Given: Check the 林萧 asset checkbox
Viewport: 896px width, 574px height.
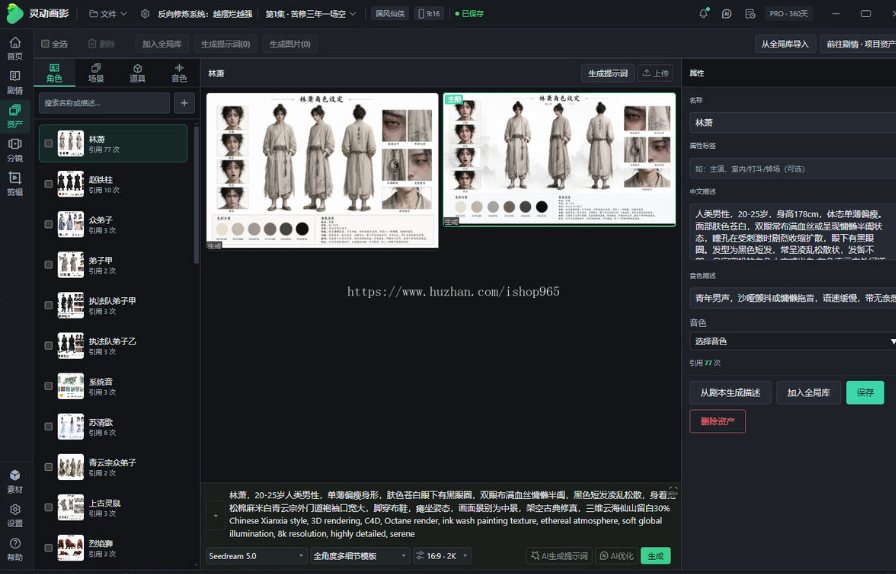Looking at the screenshot, I should pyautogui.click(x=49, y=144).
